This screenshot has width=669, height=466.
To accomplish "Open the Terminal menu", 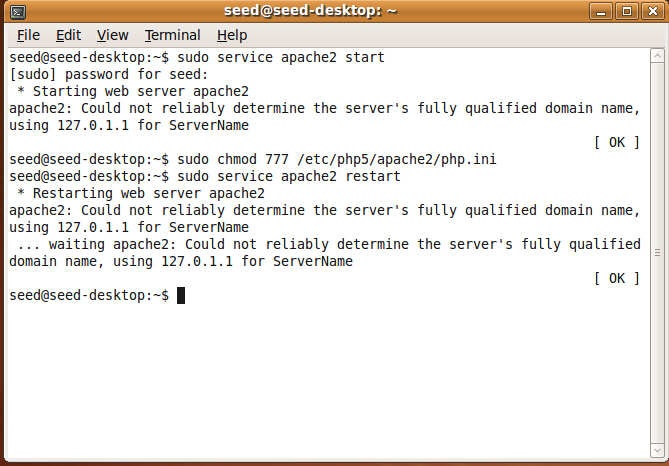I will (172, 35).
